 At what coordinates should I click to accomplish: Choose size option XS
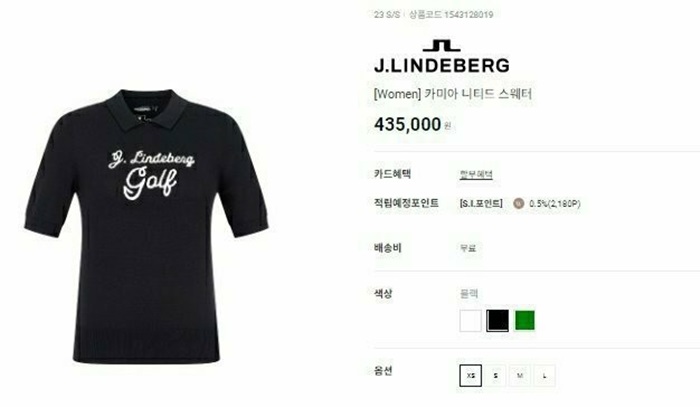point(471,376)
